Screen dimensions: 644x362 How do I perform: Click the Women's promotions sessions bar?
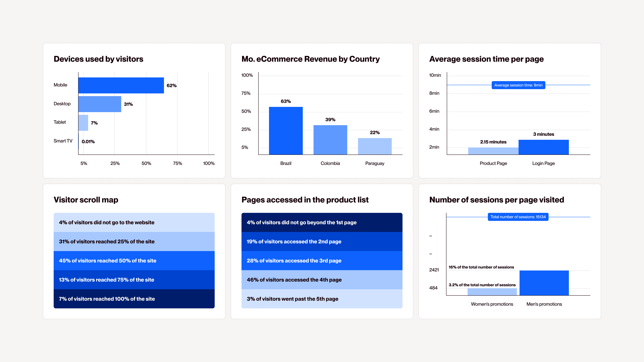[x=492, y=292]
